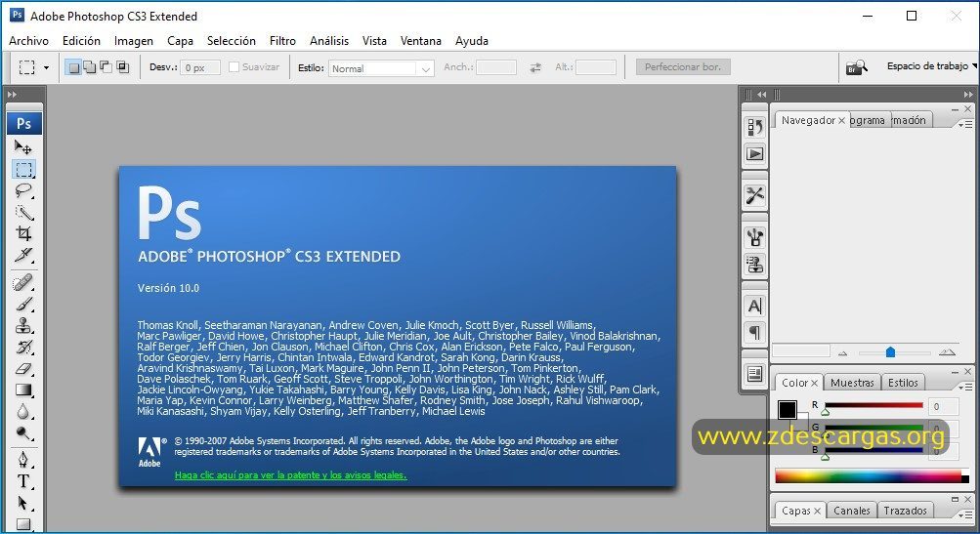Image resolution: width=980 pixels, height=534 pixels.
Task: Open the Análisis menu
Action: click(329, 41)
